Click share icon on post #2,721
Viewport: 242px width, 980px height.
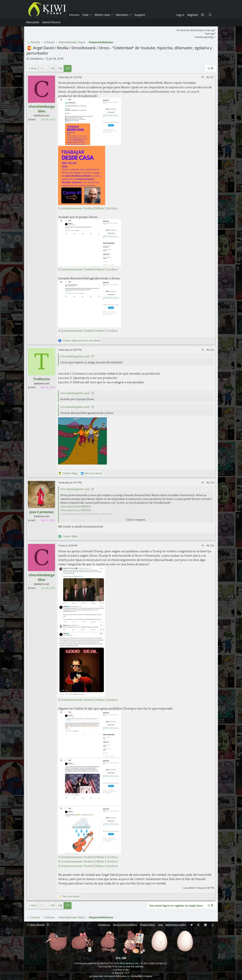pos(202,77)
